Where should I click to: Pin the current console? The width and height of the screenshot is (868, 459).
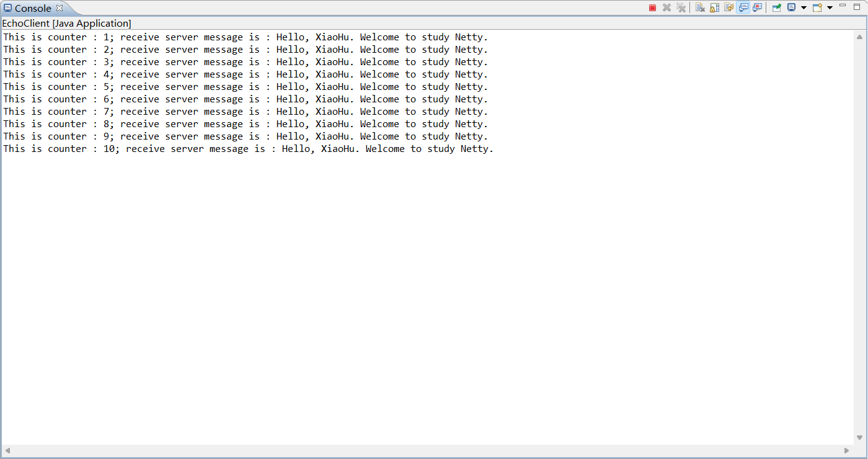pyautogui.click(x=776, y=7)
